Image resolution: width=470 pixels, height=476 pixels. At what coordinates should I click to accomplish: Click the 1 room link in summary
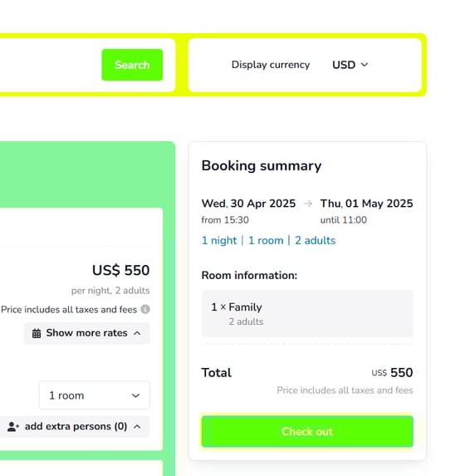[x=266, y=240]
